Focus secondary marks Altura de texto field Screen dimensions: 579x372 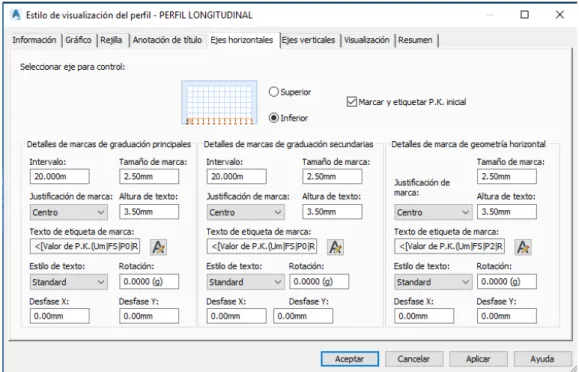pos(332,212)
